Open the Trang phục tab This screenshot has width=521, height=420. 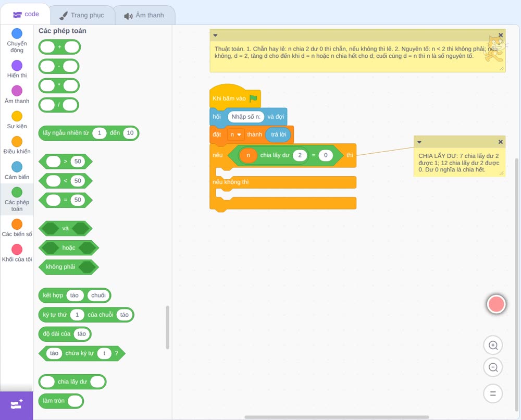coord(82,15)
